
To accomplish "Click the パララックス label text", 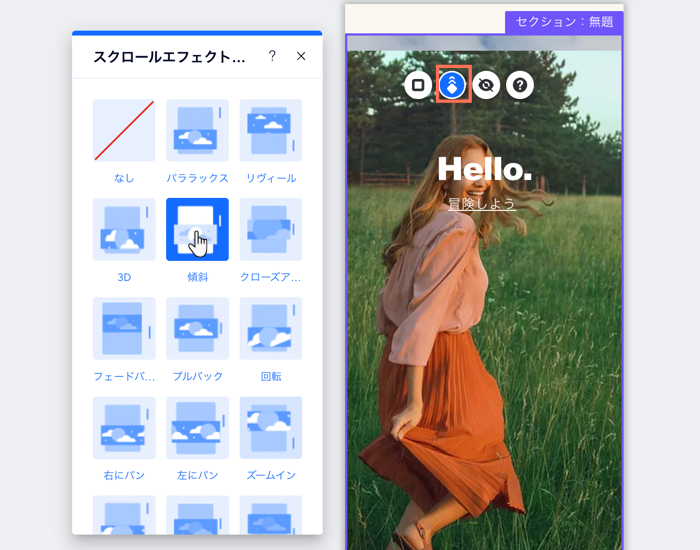I will click(x=197, y=178).
